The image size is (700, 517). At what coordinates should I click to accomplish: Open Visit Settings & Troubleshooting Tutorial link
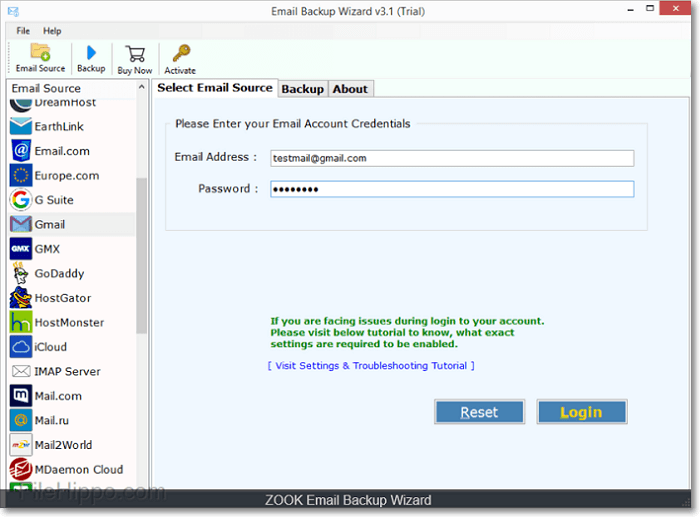click(x=371, y=366)
